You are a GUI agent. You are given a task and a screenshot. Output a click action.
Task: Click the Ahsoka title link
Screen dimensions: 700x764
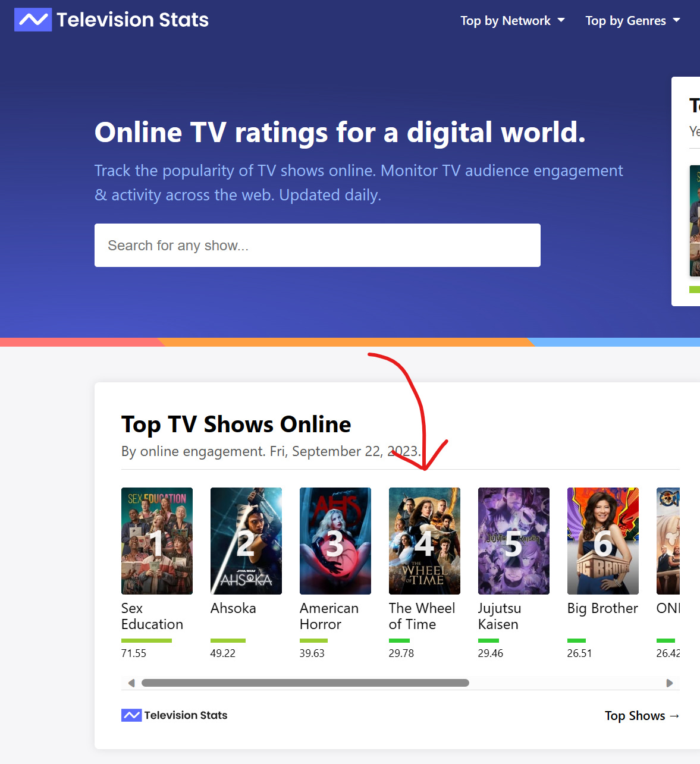pyautogui.click(x=233, y=608)
